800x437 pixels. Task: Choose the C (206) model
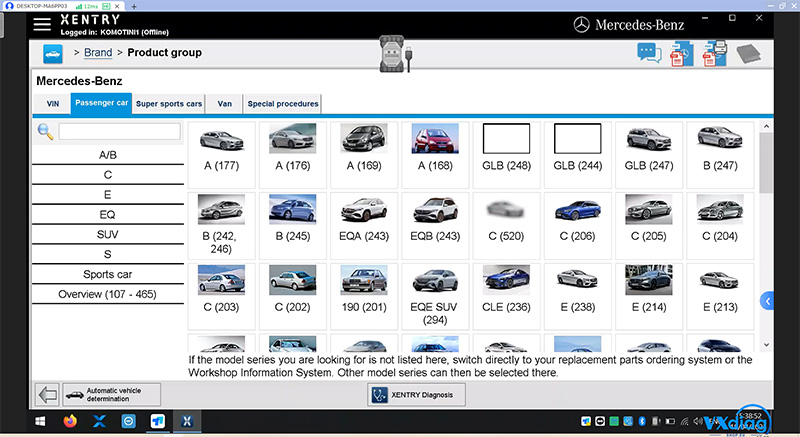coord(578,226)
